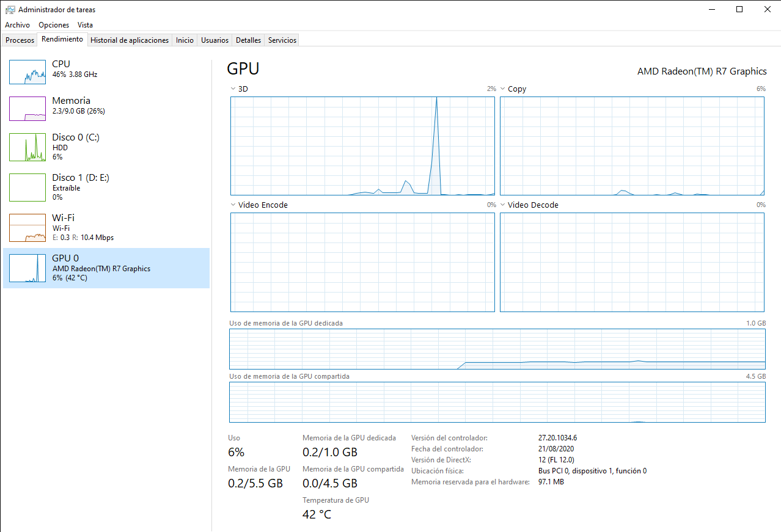This screenshot has height=532, width=781.
Task: Click the GPU 0 mini graph thumbnail
Action: (x=28, y=268)
